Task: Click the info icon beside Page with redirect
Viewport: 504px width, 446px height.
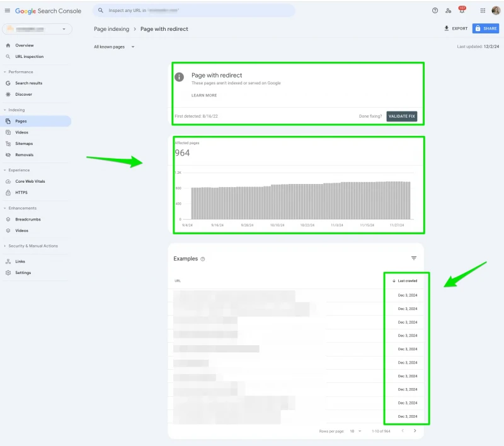Action: [179, 77]
